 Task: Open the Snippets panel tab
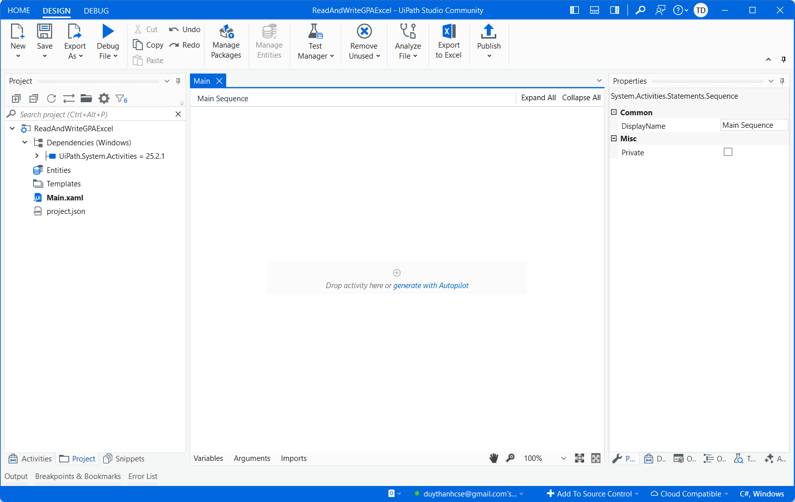point(124,459)
